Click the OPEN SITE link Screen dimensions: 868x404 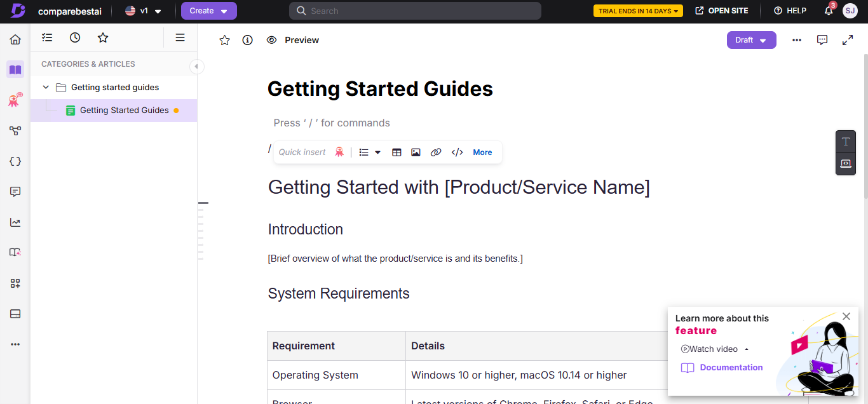(722, 11)
